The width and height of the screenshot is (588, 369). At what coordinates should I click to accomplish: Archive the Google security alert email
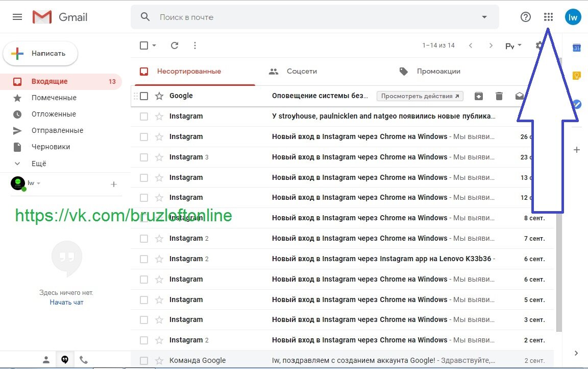point(479,96)
